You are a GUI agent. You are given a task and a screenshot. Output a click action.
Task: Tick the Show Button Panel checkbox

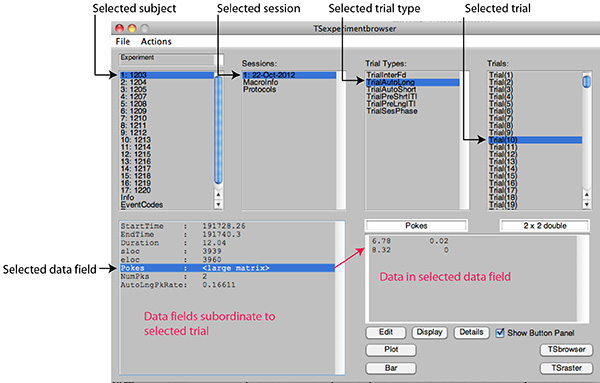point(500,333)
